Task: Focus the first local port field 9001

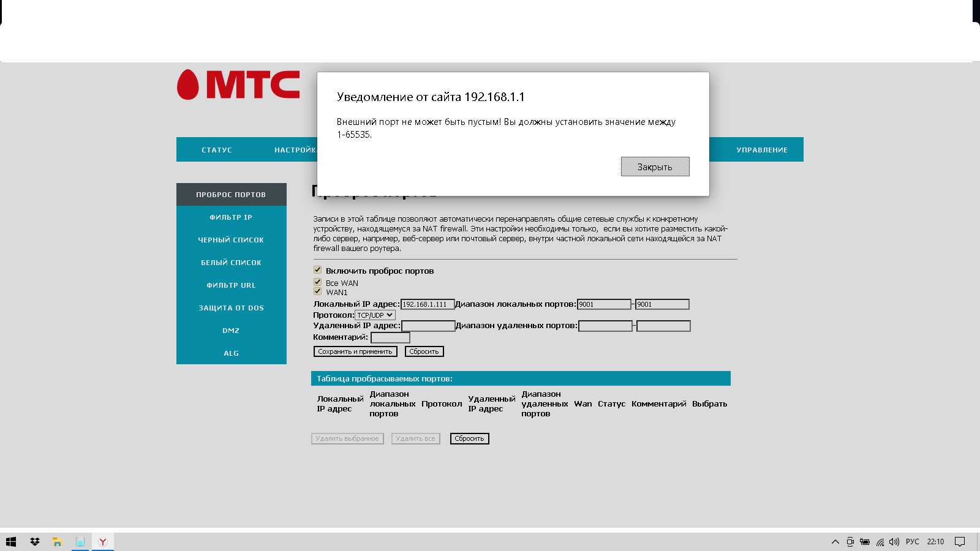Action: coord(604,304)
